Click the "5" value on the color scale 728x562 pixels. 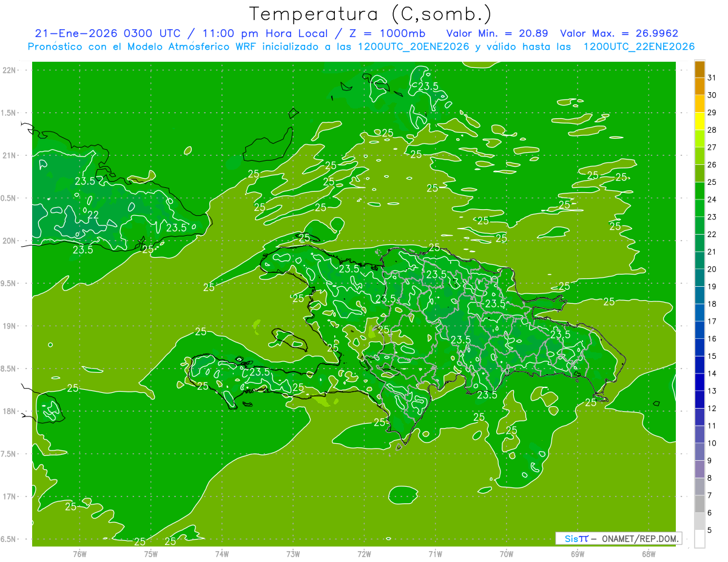pos(710,530)
